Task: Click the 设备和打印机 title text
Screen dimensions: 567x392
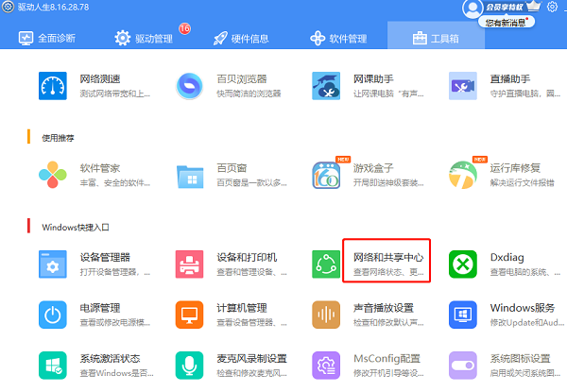Action: point(247,257)
